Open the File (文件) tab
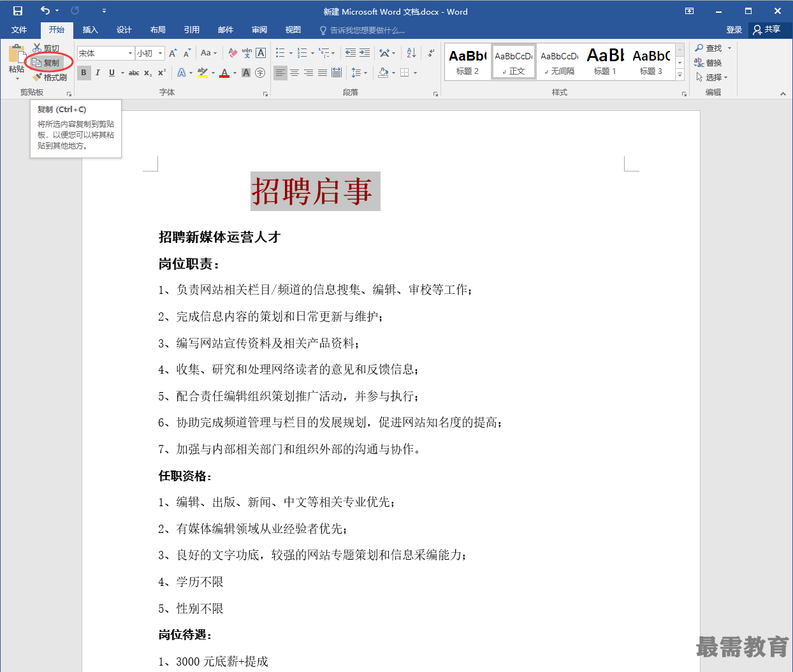This screenshot has height=672, width=793. pyautogui.click(x=19, y=30)
